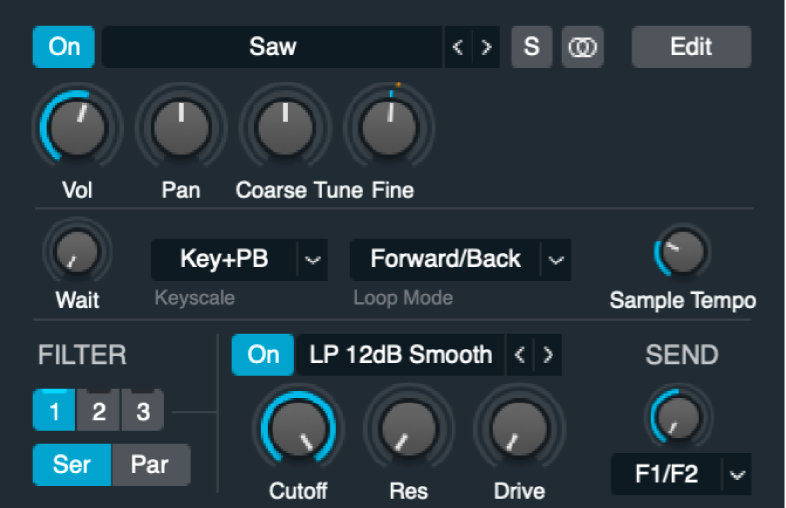
Task: Select Ser filter routing
Action: click(x=72, y=465)
